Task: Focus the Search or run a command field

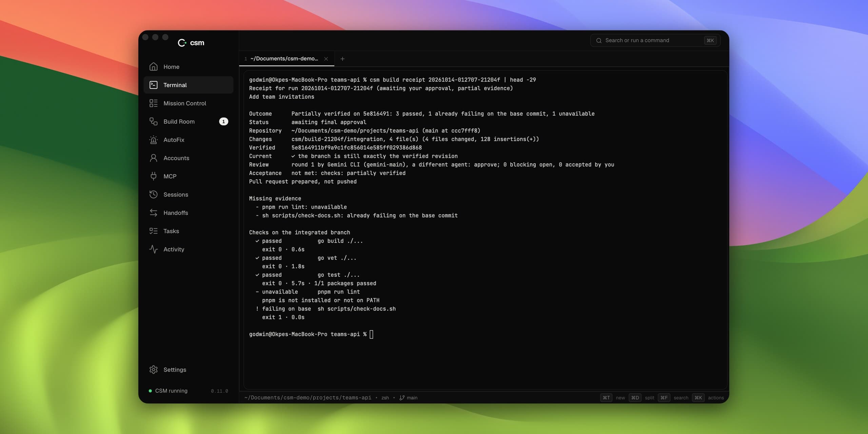Action: (x=655, y=41)
